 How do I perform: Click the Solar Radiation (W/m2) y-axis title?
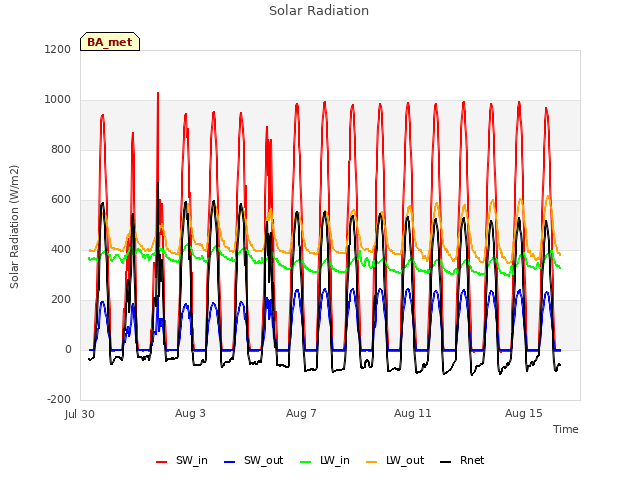pyautogui.click(x=14, y=227)
